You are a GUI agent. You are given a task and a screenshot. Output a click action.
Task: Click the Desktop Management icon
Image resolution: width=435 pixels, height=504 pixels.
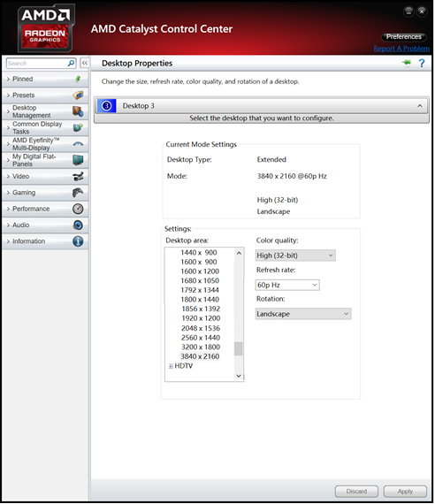(x=78, y=111)
